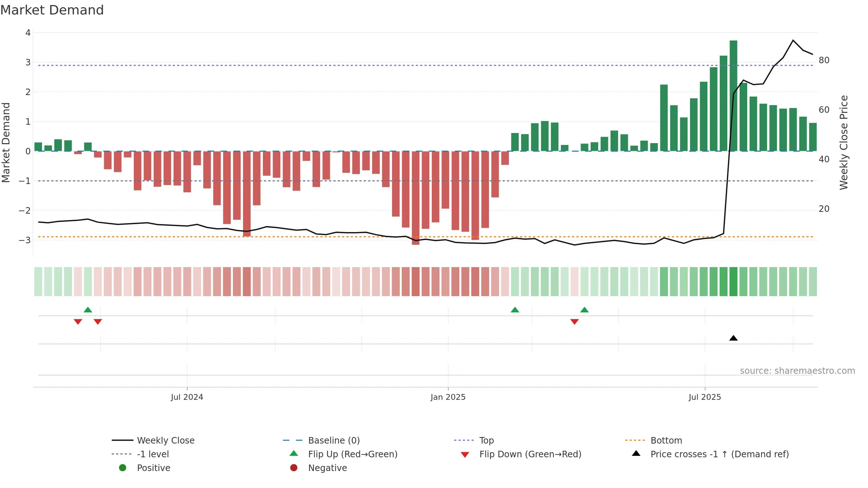Image resolution: width=868 pixels, height=488 pixels.
Task: Click the darkest green heatmap cell
Action: [733, 282]
